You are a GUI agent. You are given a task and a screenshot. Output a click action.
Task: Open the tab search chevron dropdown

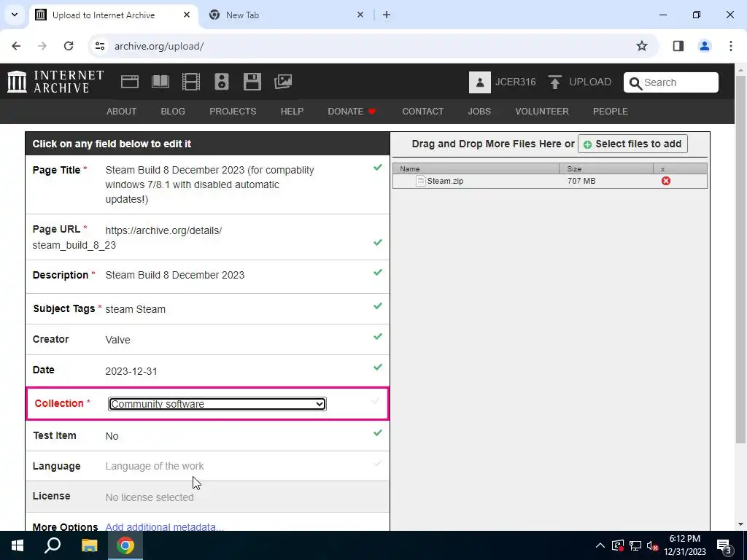15,15
